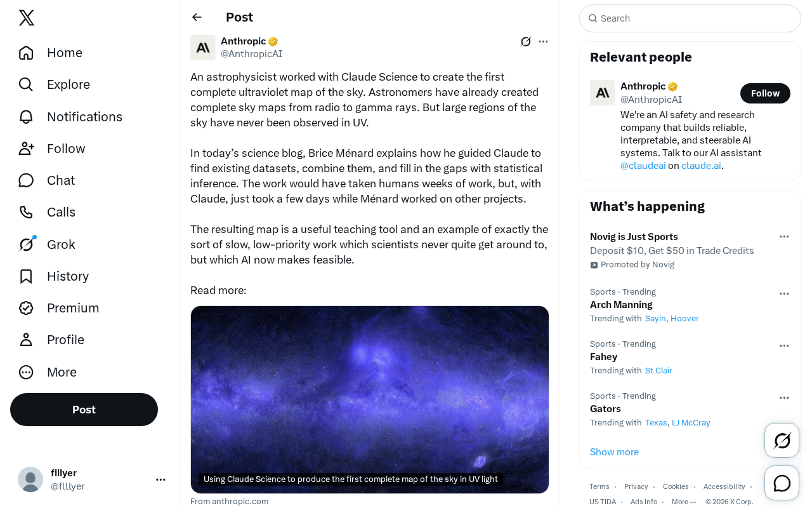
Task: Click the Grok icon on the post header
Action: (526, 41)
